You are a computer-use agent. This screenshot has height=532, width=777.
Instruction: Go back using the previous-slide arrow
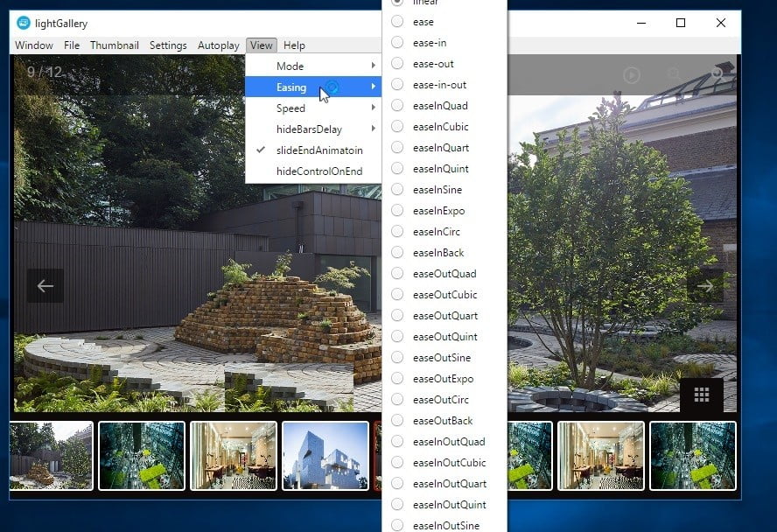(44, 285)
